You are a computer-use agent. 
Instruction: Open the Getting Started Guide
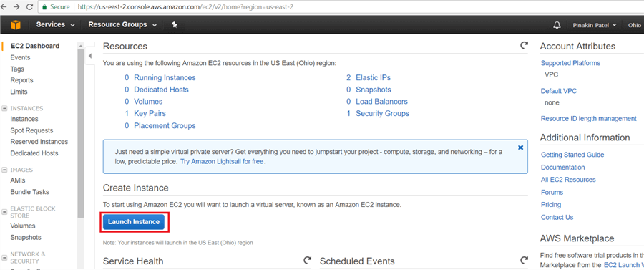point(572,155)
